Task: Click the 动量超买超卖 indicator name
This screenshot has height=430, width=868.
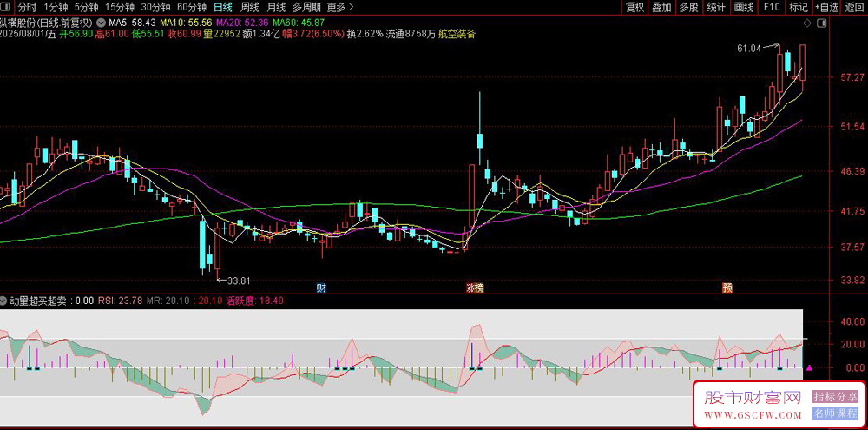Action: [x=38, y=301]
